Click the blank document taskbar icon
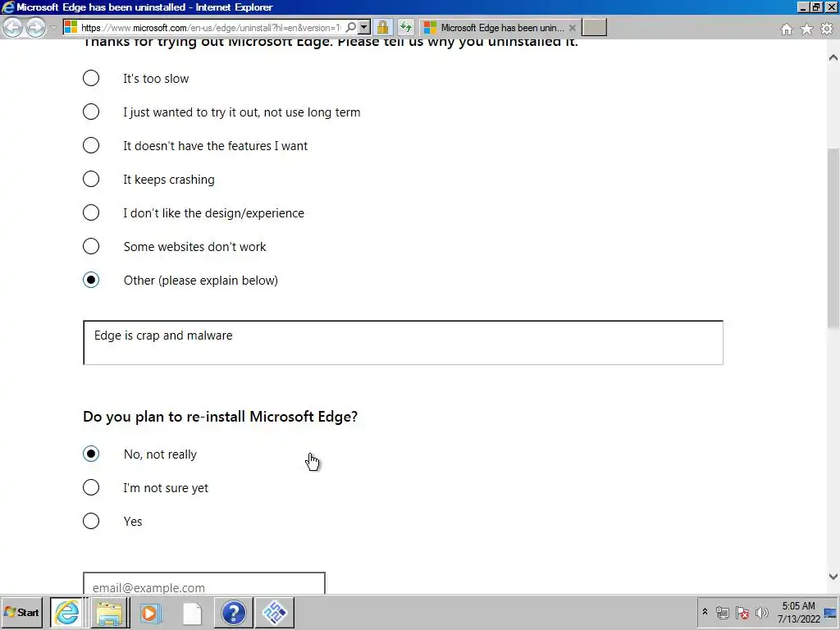This screenshot has width=840, height=630. click(192, 613)
